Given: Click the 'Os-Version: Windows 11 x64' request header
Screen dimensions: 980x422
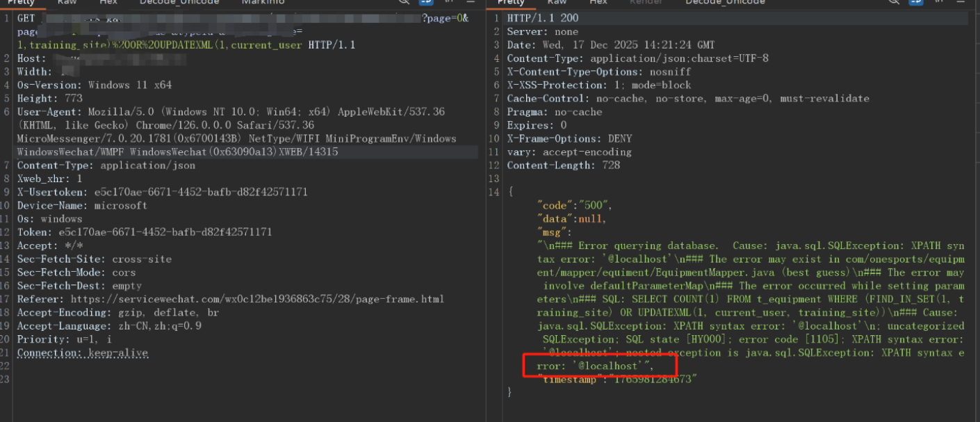Looking at the screenshot, I should (94, 85).
